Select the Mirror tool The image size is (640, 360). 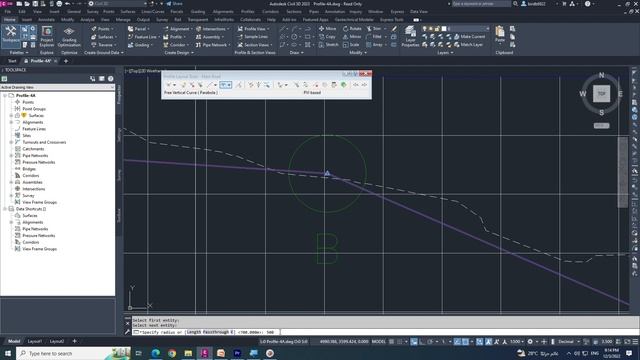[352, 37]
